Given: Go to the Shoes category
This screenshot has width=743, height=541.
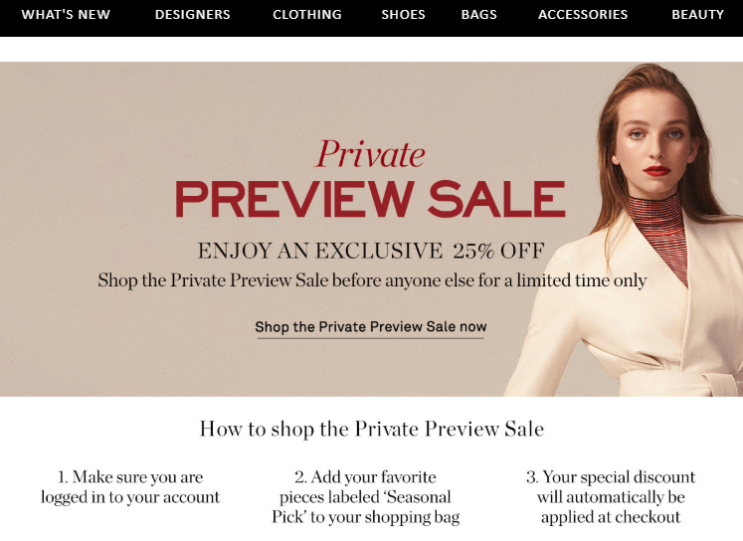Looking at the screenshot, I should [x=403, y=15].
